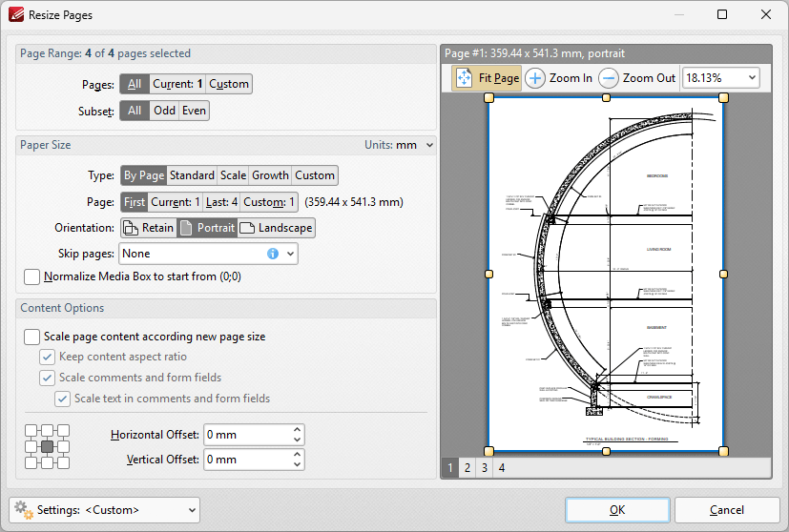
Task: Choose Standard paper size type
Action: (192, 175)
